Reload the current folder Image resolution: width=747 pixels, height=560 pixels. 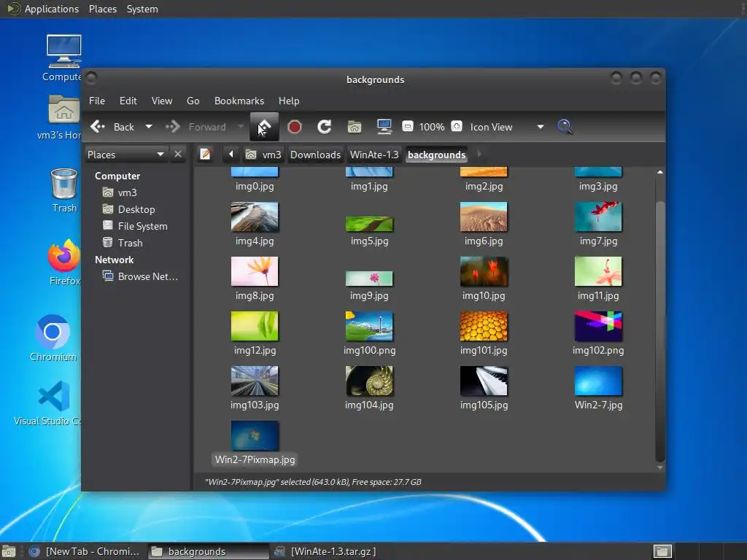(325, 127)
